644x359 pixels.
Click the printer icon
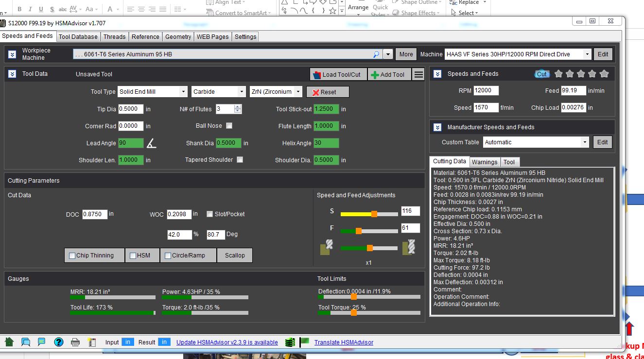click(x=75, y=342)
